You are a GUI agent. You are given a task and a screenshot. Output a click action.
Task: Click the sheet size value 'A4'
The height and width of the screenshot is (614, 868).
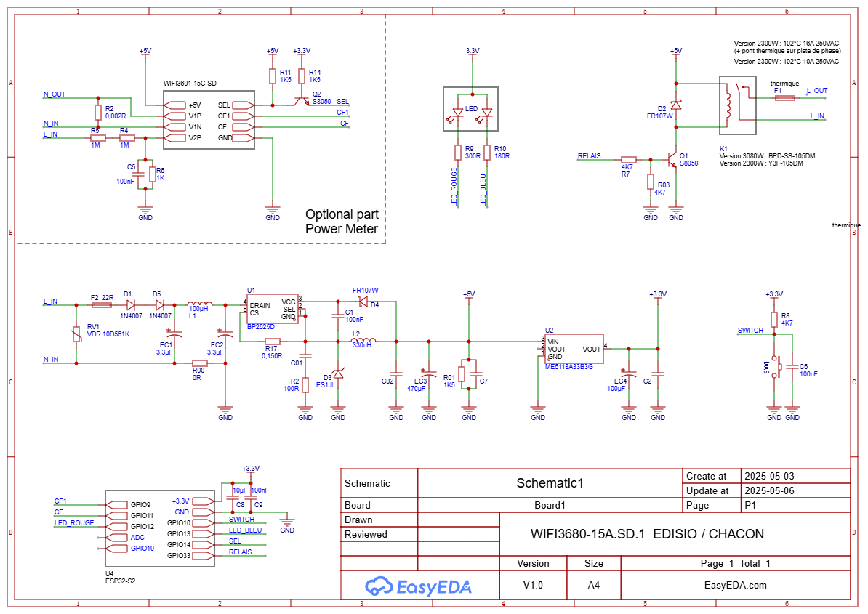[x=593, y=585]
